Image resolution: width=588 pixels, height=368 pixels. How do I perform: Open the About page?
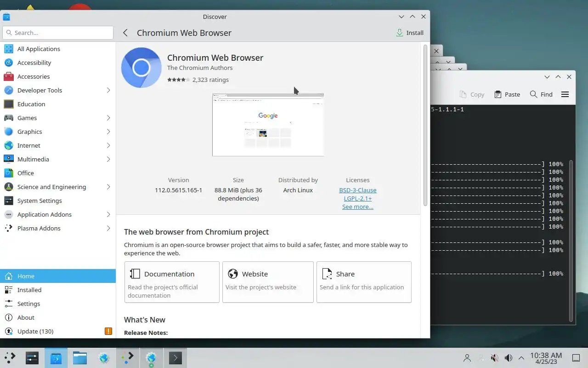pyautogui.click(x=58, y=317)
